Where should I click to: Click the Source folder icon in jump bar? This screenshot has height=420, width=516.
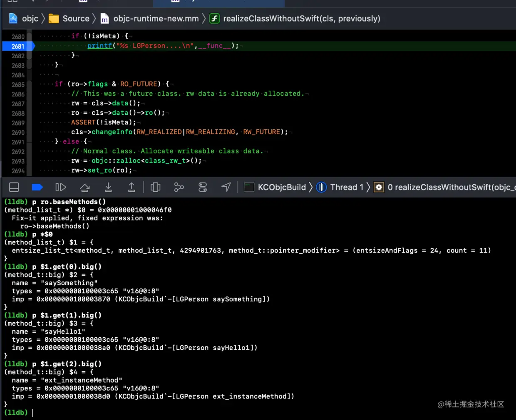54,18
